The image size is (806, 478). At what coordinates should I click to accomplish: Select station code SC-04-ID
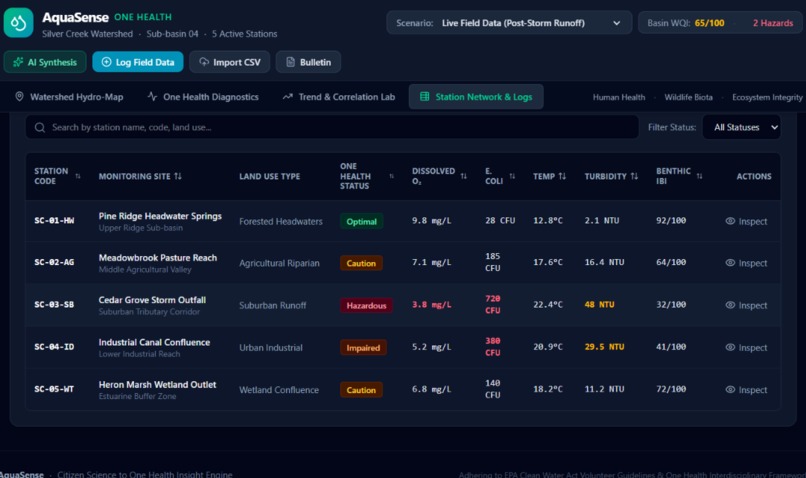point(54,346)
